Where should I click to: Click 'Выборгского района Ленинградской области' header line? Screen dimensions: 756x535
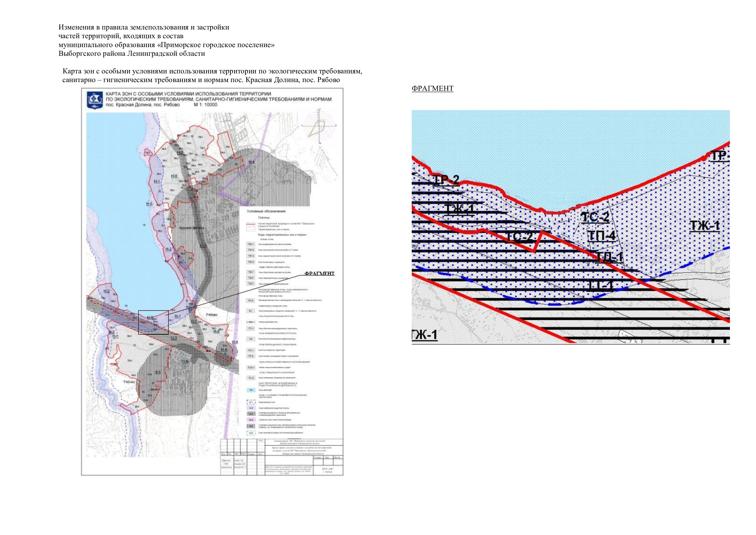pos(132,53)
